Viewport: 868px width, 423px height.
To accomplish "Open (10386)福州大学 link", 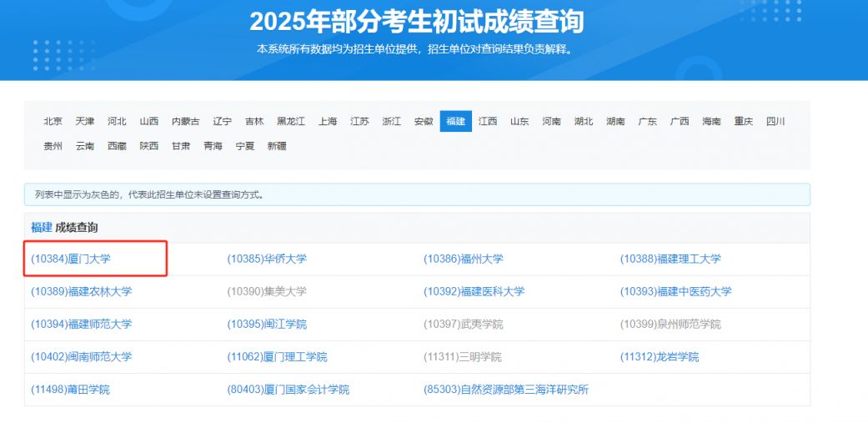I will point(464,259).
